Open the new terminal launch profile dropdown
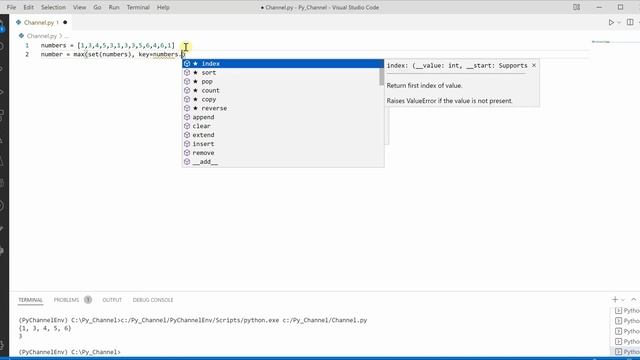The image size is (640, 360). point(623,300)
